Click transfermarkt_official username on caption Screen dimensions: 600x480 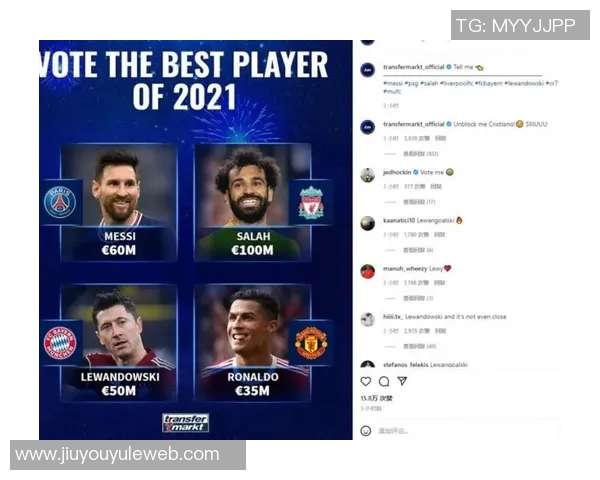click(414, 67)
